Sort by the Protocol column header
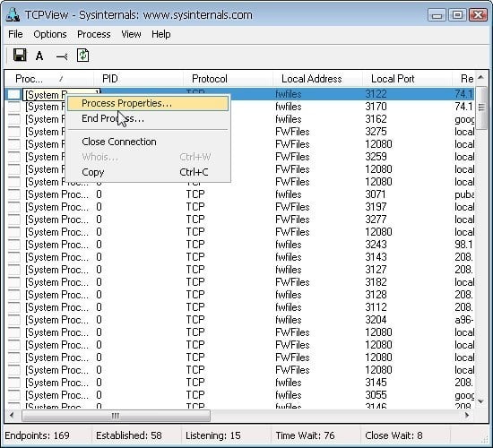 click(x=228, y=79)
